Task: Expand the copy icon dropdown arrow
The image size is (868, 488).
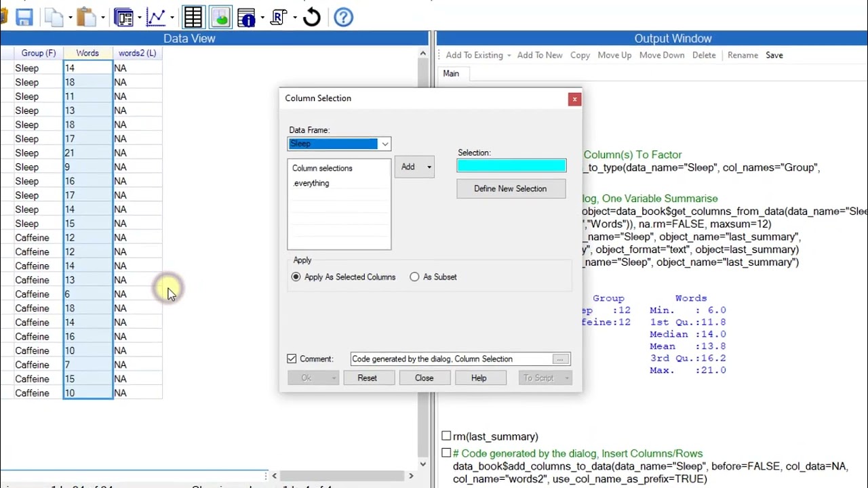Action: pyautogui.click(x=70, y=18)
